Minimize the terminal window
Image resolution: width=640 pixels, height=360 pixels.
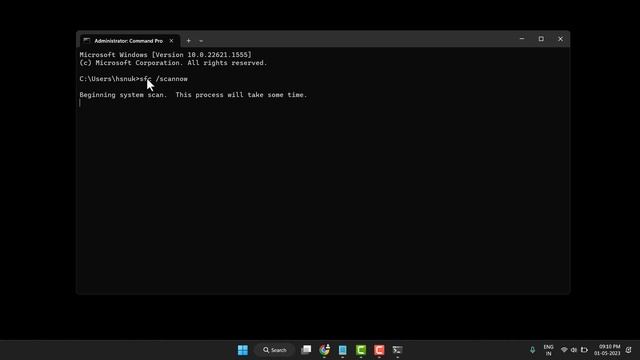[x=522, y=39]
